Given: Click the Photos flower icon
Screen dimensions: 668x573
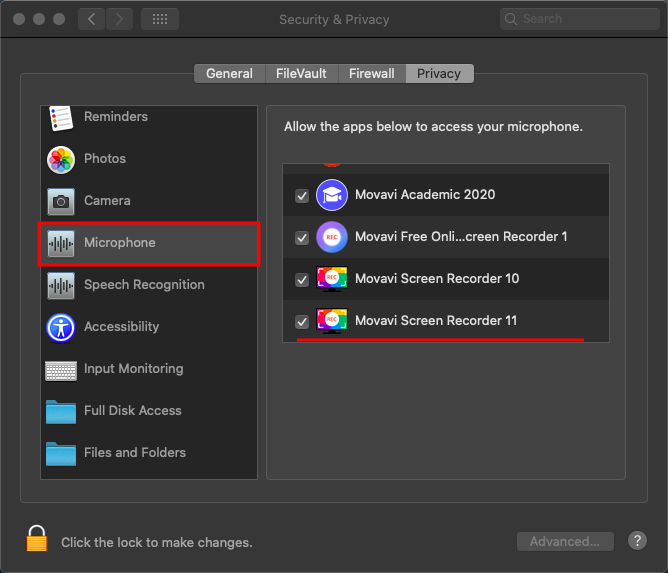Looking at the screenshot, I should [61, 160].
